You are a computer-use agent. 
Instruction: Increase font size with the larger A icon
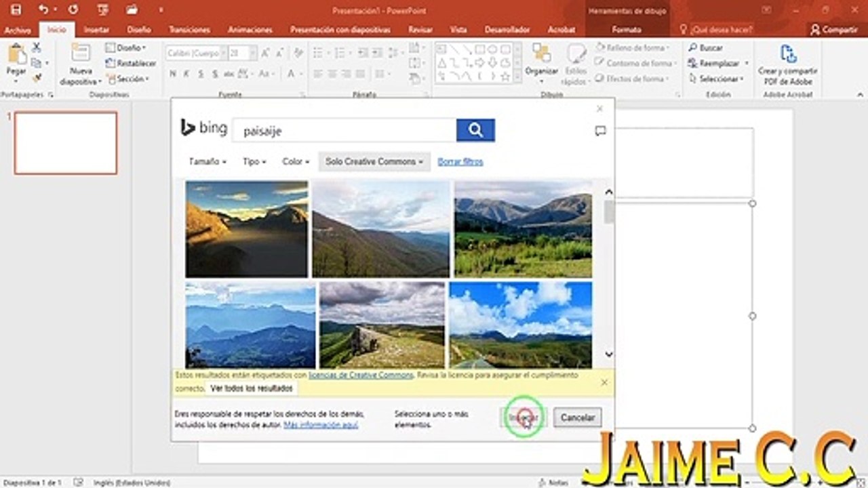[264, 53]
